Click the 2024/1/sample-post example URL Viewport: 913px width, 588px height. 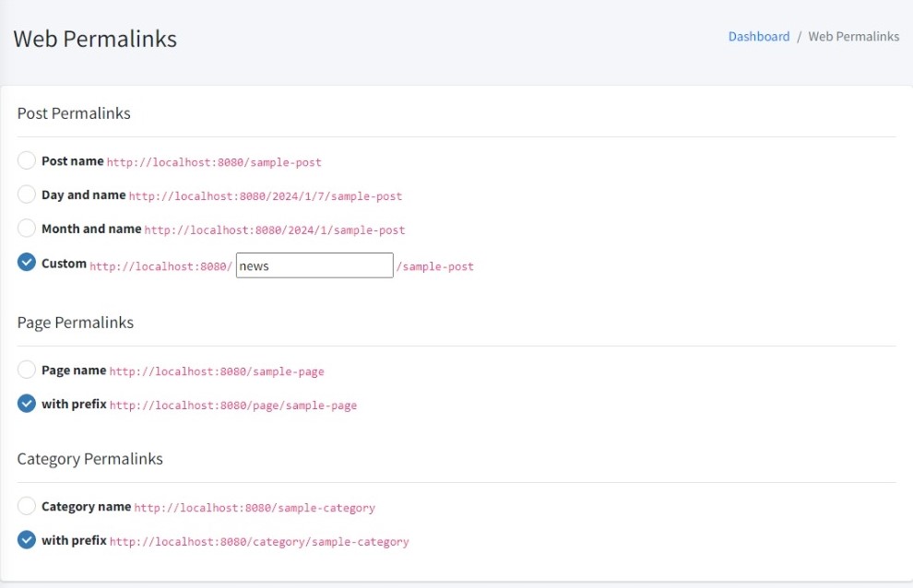275,229
